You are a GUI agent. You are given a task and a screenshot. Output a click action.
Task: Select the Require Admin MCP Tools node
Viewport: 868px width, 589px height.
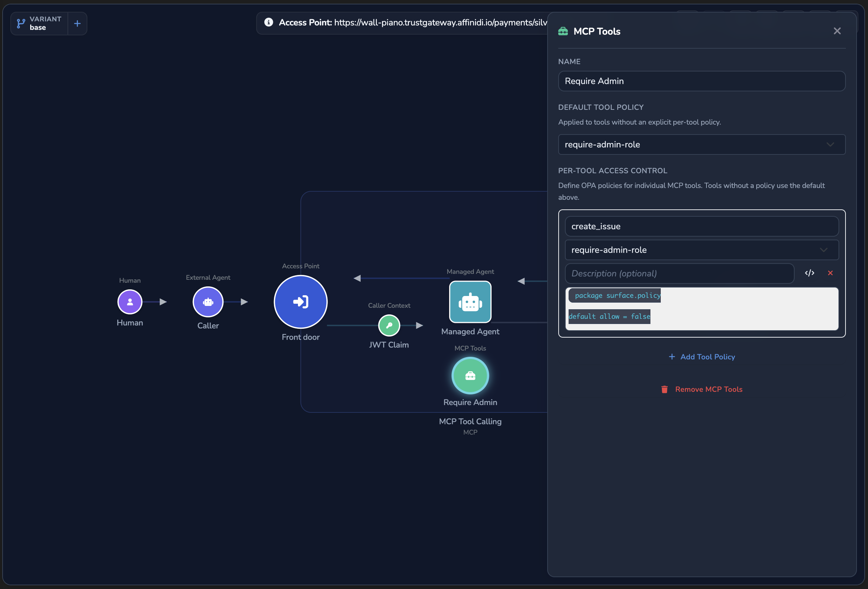coord(470,376)
